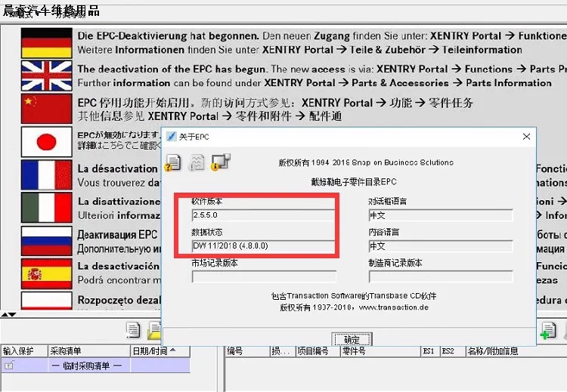Click the 编号 column header
The image size is (567, 392).
click(248, 350)
